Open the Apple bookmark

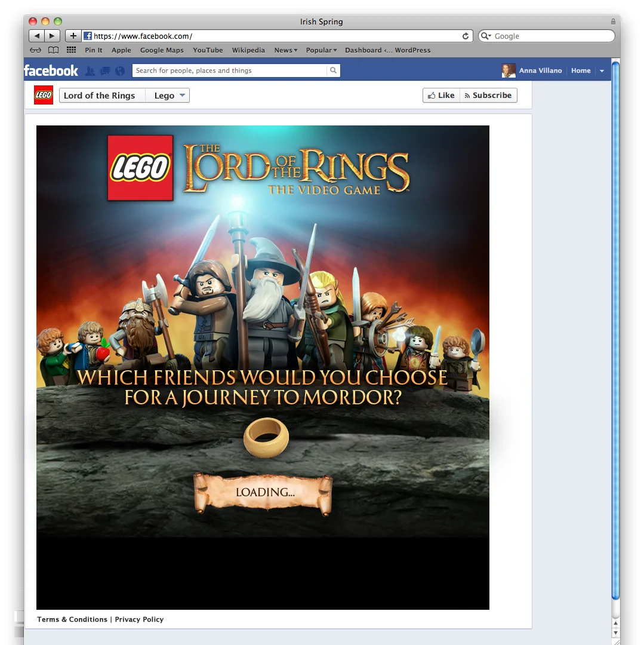[121, 50]
